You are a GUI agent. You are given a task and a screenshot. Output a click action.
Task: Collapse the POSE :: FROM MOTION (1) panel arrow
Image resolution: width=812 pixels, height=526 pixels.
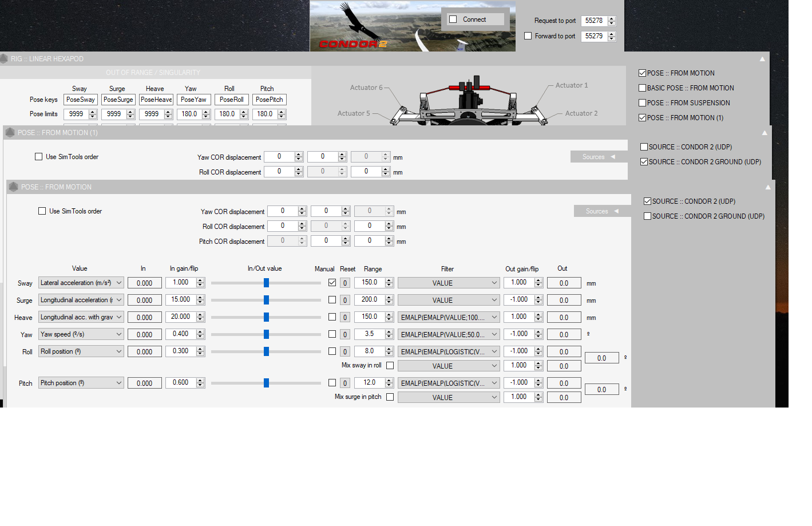(x=765, y=133)
